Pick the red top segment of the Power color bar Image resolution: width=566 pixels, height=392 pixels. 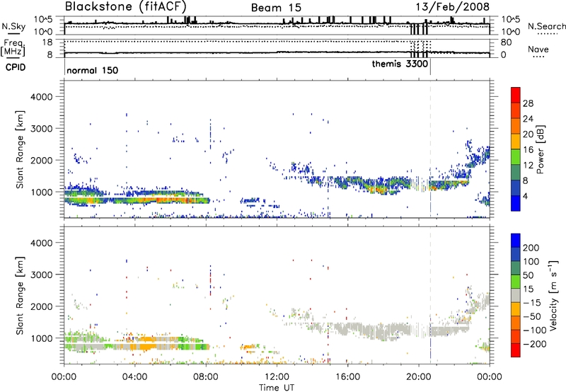(x=516, y=96)
